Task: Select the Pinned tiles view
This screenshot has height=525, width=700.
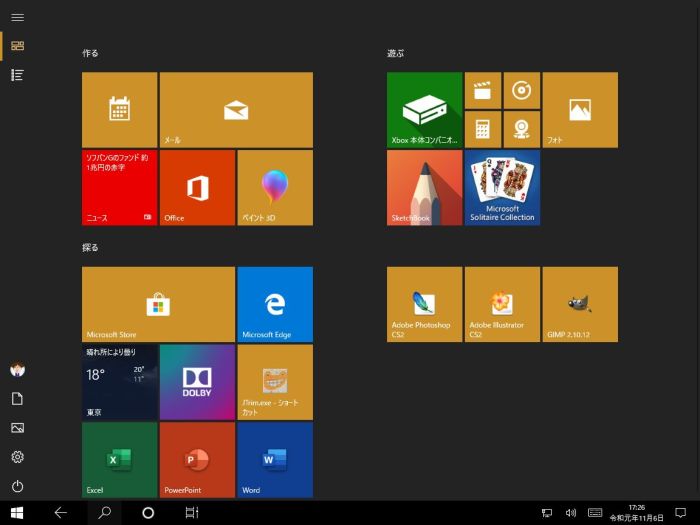Action: click(17, 46)
